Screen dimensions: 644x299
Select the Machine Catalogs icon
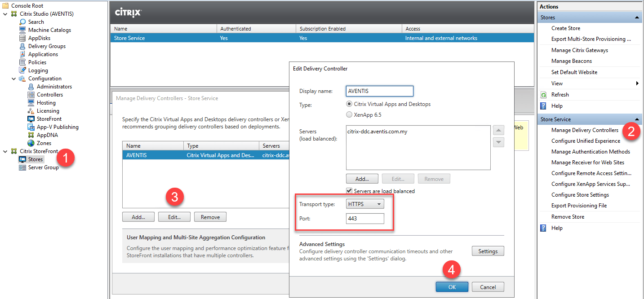22,30
